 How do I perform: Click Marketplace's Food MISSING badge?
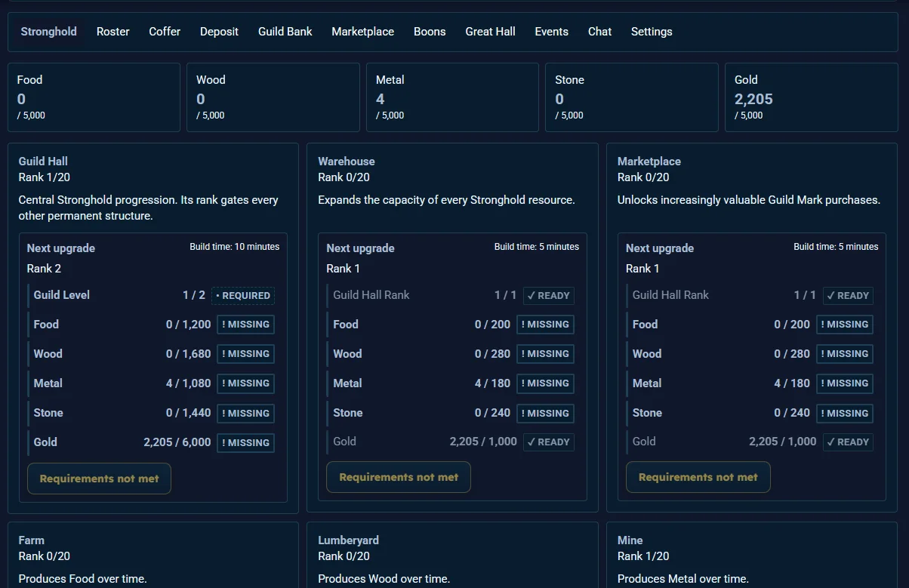(845, 325)
